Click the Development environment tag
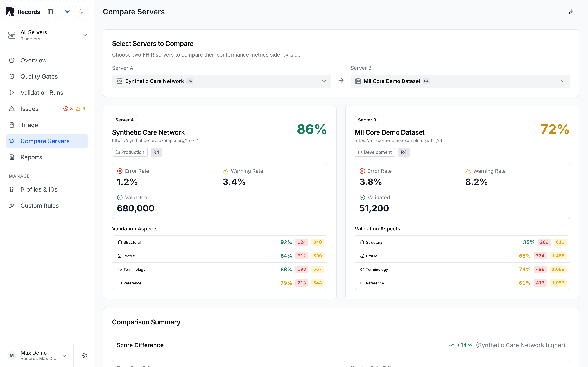 click(x=375, y=152)
